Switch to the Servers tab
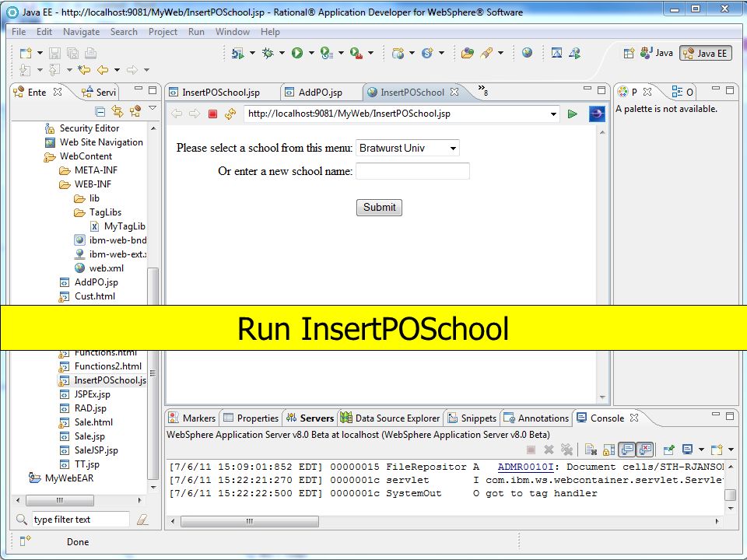The height and width of the screenshot is (560, 747). tap(310, 418)
